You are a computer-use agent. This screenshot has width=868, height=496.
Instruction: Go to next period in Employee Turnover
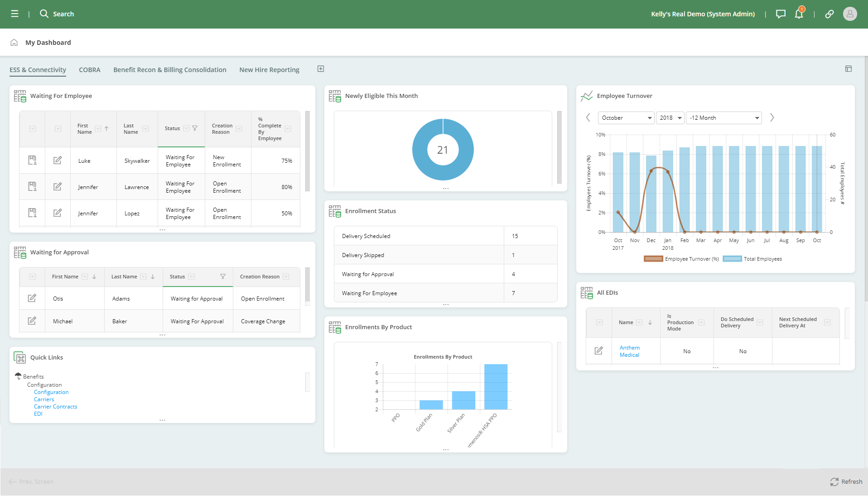(772, 117)
